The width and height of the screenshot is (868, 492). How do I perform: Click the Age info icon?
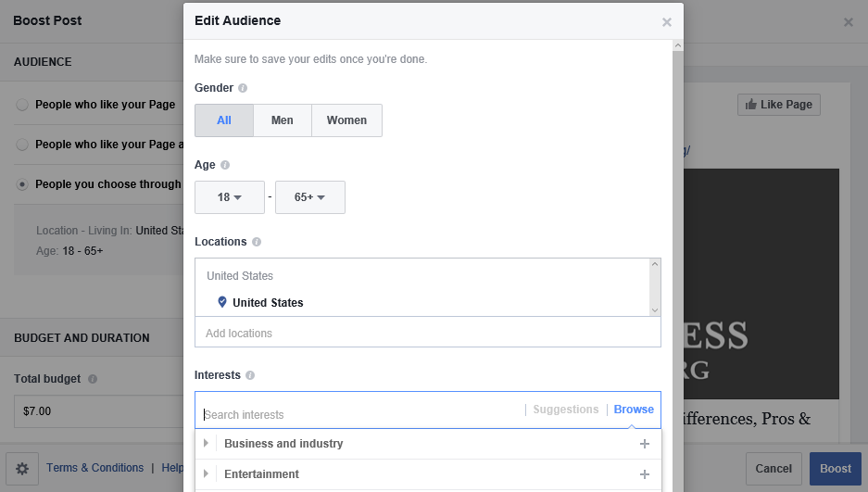[225, 165]
